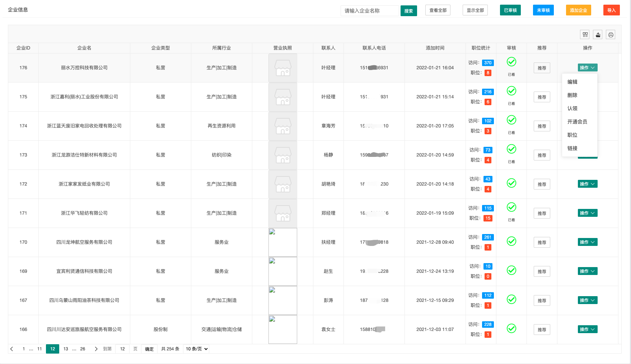Click license placeholder image for company 175
The image size is (631, 364).
[x=283, y=97]
